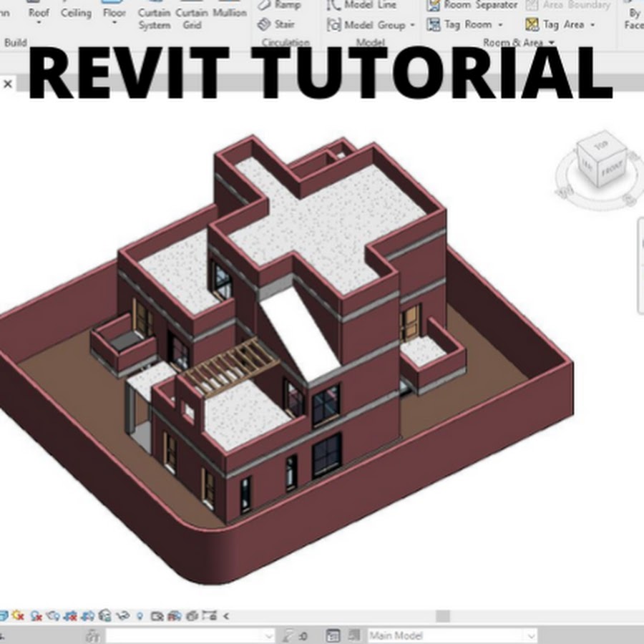Viewport: 644px width, 644px height.
Task: Click the unlocked 3D view icon
Action: [106, 615]
